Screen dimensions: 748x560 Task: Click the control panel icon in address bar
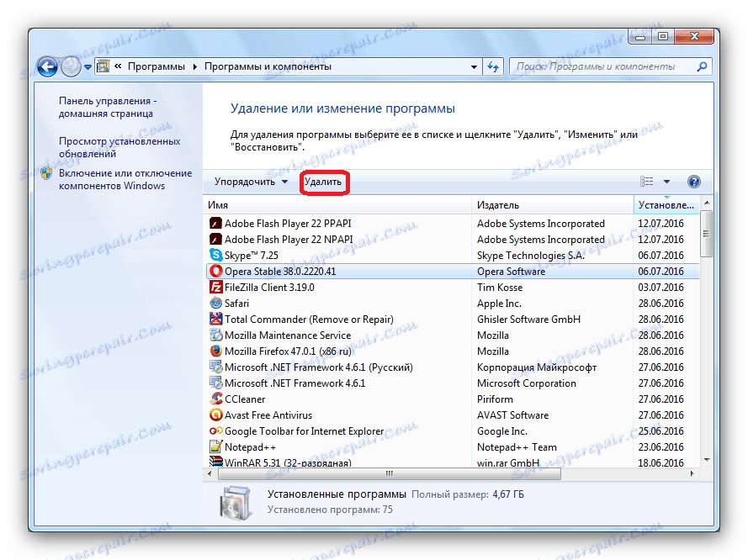tap(103, 66)
